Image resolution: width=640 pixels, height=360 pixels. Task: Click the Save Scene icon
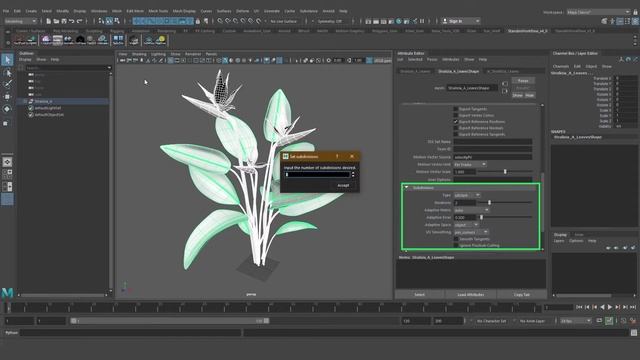[64, 21]
